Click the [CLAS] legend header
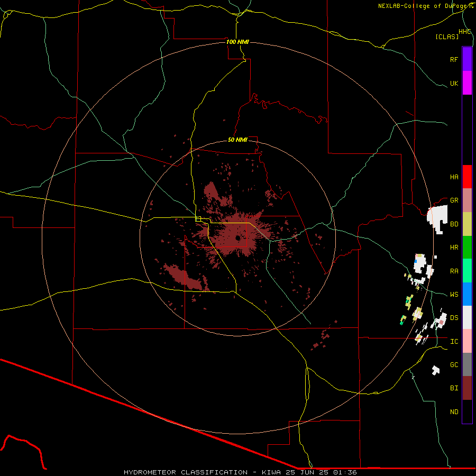The width and height of the screenshot is (476, 476). pyautogui.click(x=447, y=36)
